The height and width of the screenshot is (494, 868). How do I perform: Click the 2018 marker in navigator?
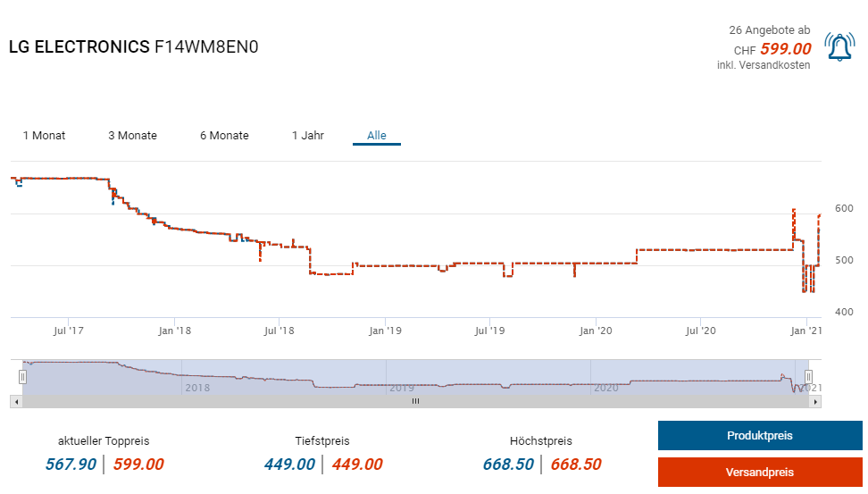[x=197, y=388]
